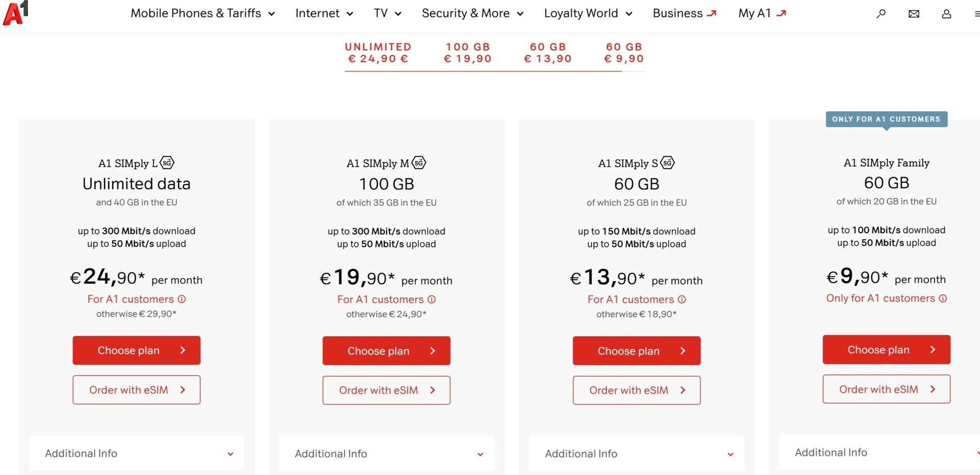Click info icon beside SIMply L price
This screenshot has width=980, height=475.
point(182,299)
